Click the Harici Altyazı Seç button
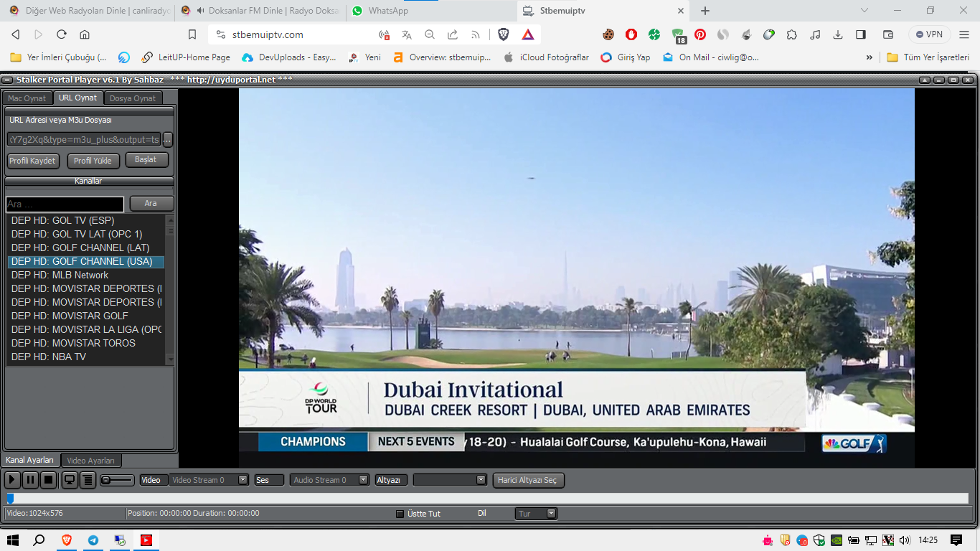The image size is (980, 551). point(529,480)
